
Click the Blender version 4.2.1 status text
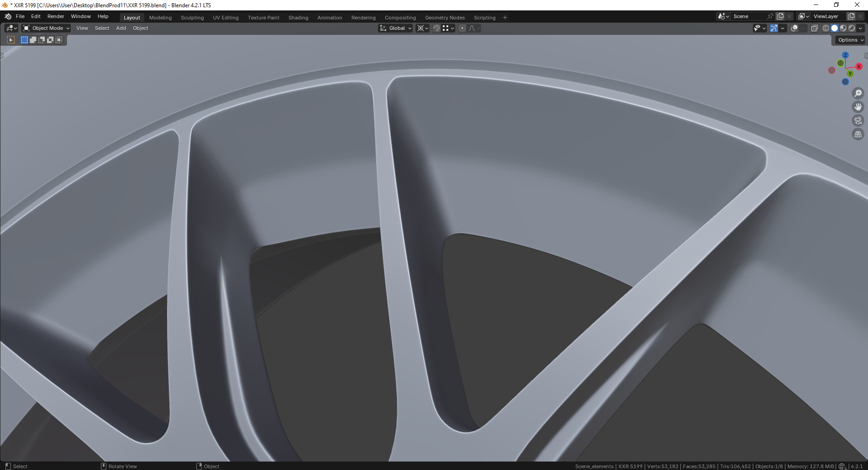point(856,466)
